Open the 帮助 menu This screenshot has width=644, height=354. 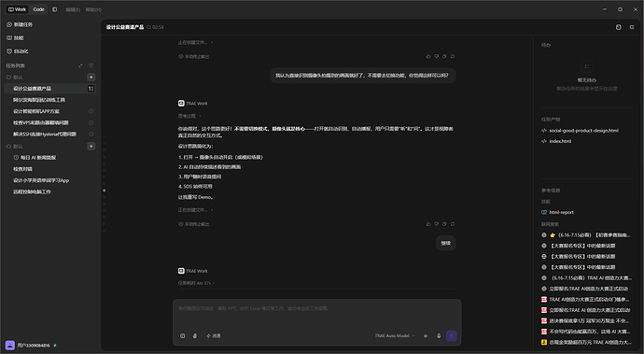93,9
